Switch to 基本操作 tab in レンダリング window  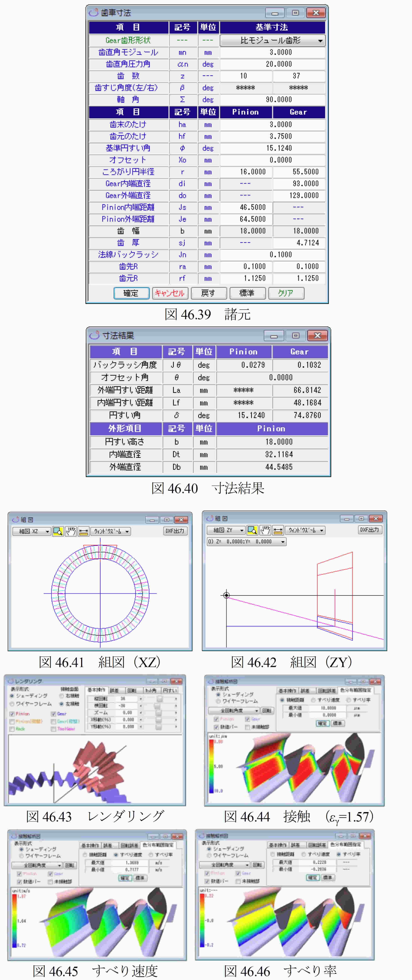[x=96, y=690]
